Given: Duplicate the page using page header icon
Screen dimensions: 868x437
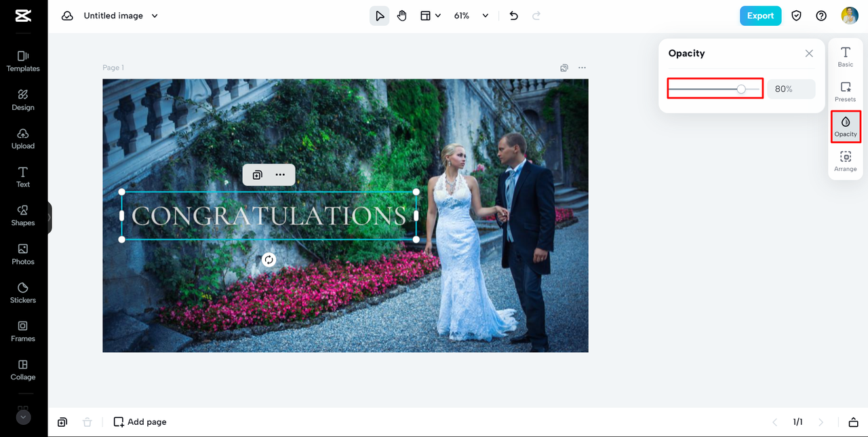Looking at the screenshot, I should 564,68.
